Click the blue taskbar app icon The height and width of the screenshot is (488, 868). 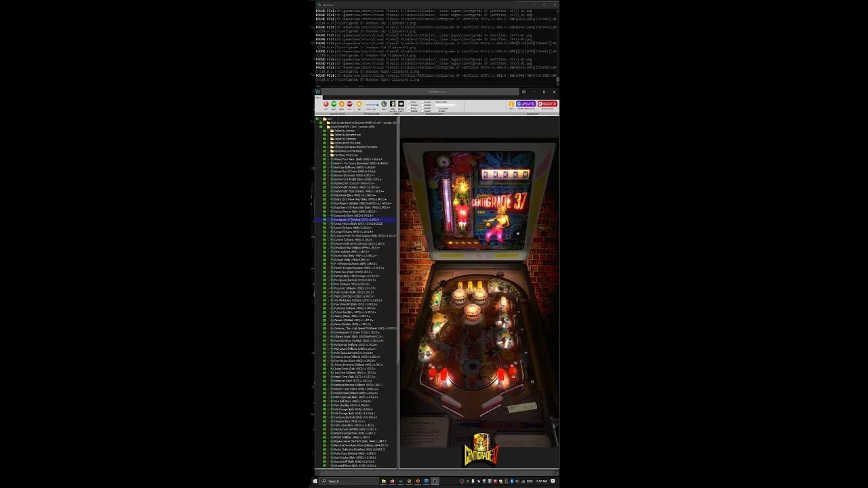(x=426, y=481)
